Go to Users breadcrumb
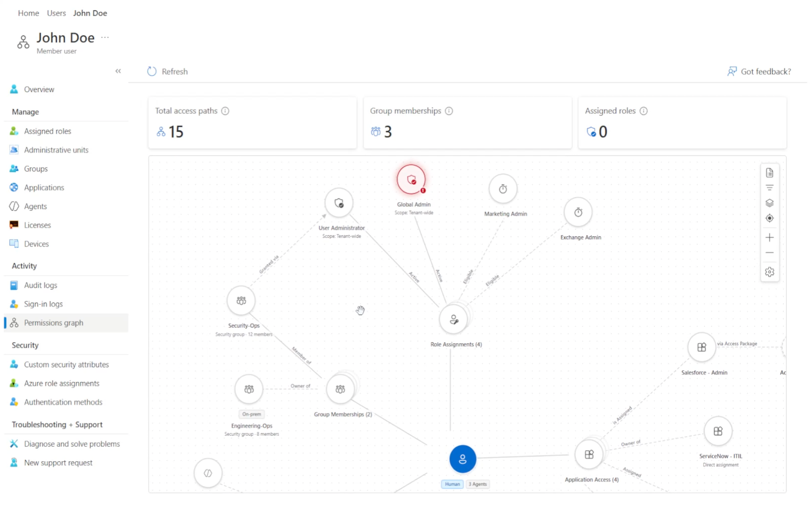 [x=56, y=13]
